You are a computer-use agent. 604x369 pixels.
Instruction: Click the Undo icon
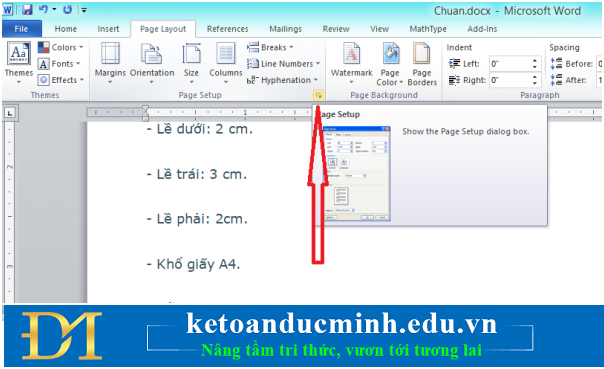point(43,9)
